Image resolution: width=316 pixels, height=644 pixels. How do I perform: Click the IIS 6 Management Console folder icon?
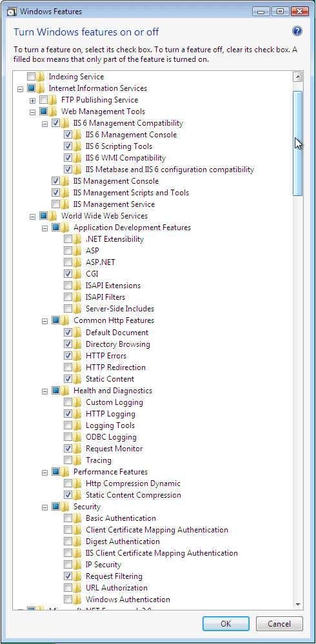77,135
